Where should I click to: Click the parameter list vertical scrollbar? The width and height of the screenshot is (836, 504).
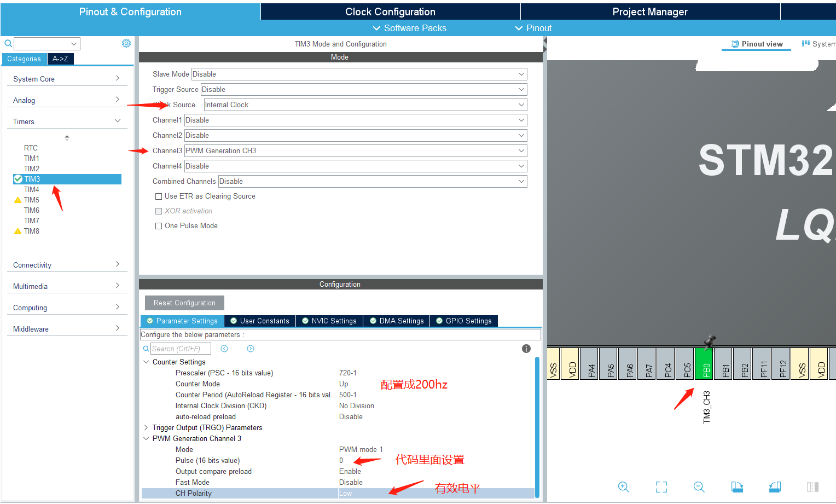[x=537, y=426]
